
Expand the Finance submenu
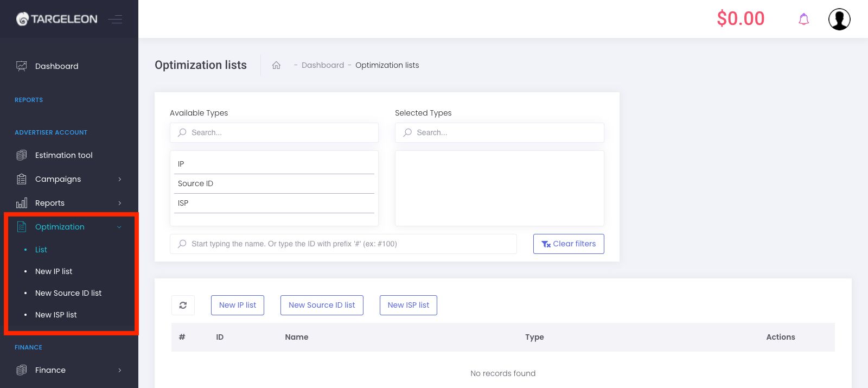click(50, 370)
